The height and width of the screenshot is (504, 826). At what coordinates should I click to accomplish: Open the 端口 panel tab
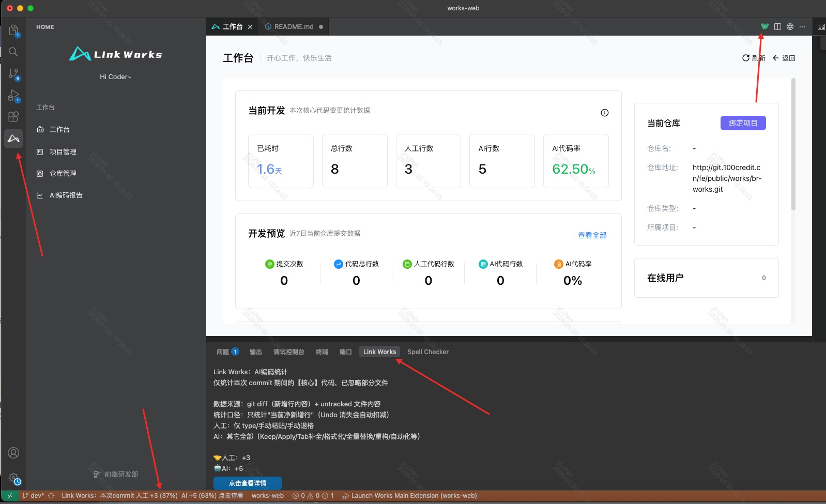click(x=346, y=352)
